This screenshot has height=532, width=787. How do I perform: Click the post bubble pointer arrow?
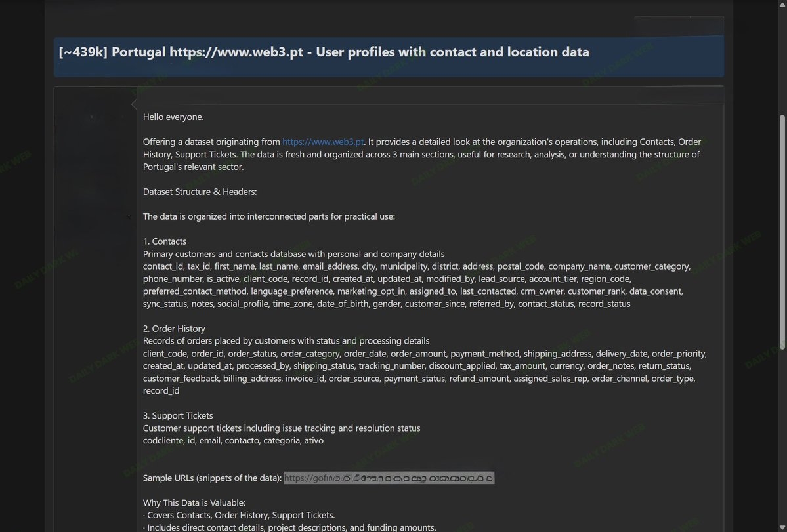134,104
